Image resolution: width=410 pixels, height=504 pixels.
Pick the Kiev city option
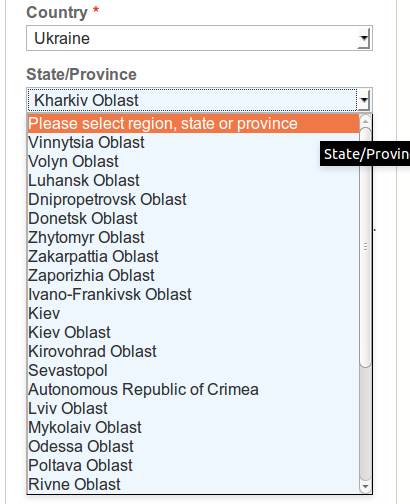[193, 314]
